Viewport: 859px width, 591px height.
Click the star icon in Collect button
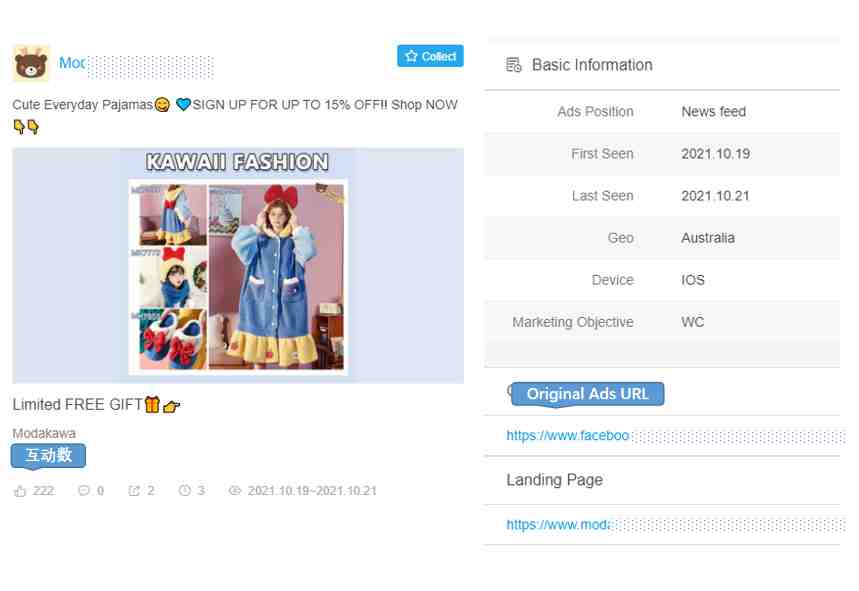pos(411,56)
